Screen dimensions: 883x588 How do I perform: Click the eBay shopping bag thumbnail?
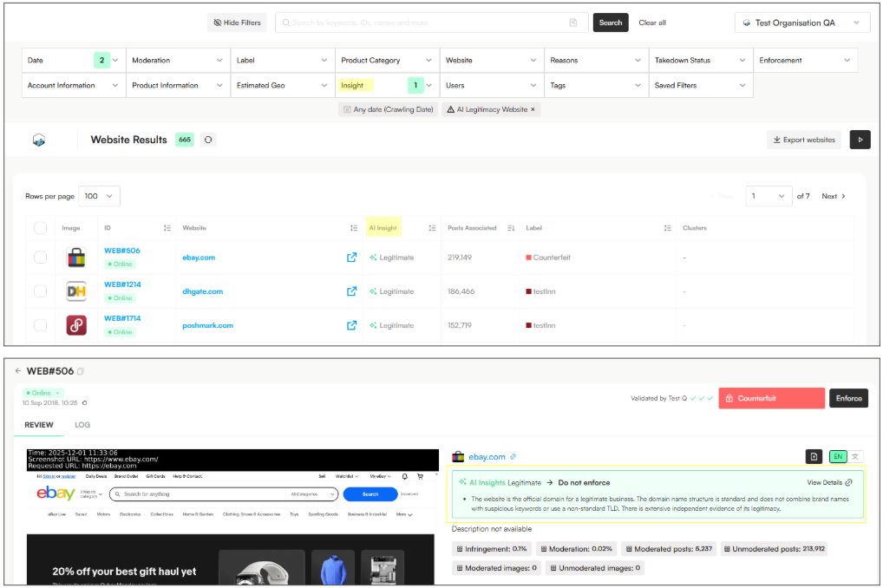(x=76, y=258)
